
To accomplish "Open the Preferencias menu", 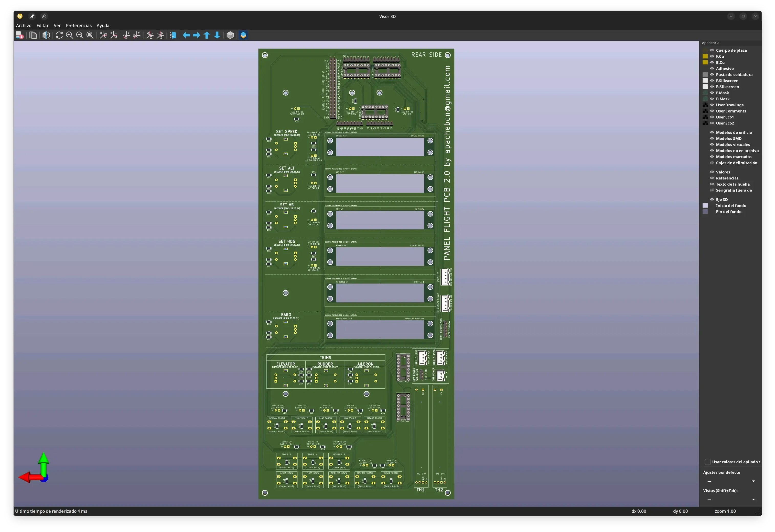I will (79, 25).
